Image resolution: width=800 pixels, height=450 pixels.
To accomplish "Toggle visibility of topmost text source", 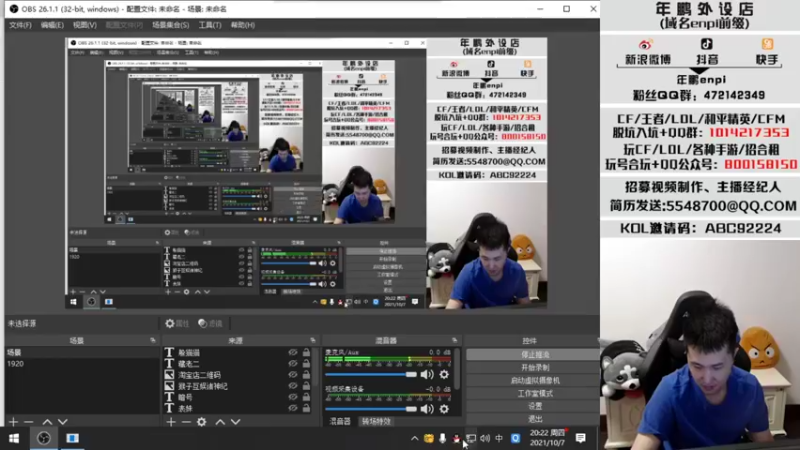I will 292,352.
